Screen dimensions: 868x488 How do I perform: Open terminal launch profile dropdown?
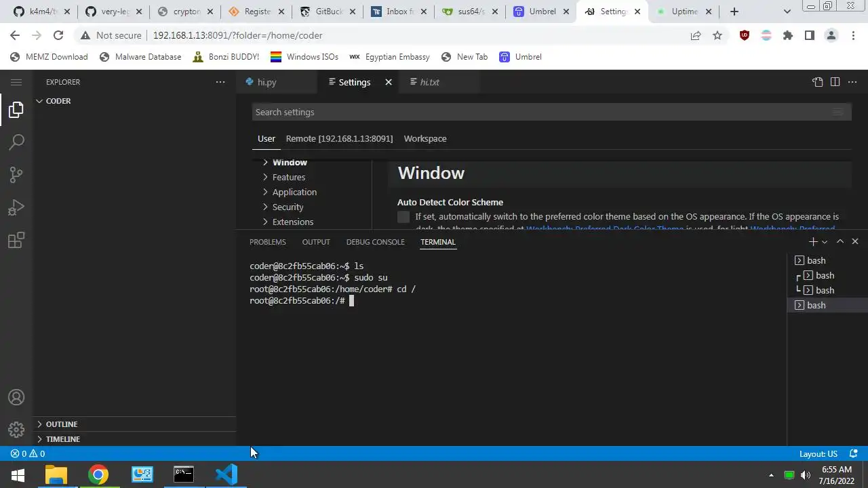pyautogui.click(x=825, y=241)
